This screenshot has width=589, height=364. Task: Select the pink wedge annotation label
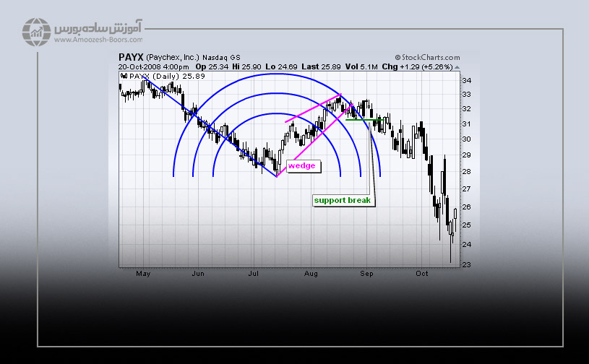point(301,165)
